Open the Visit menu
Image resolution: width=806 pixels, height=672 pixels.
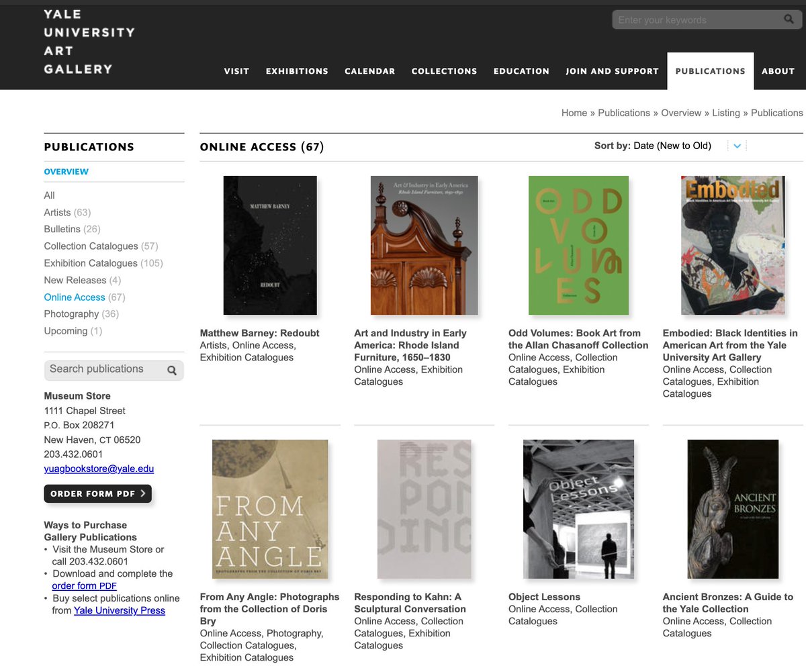(236, 71)
